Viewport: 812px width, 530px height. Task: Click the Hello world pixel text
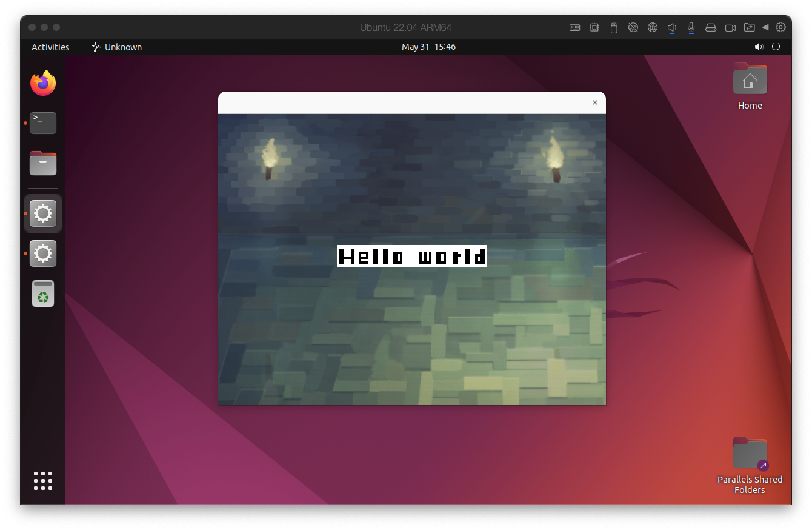click(x=412, y=256)
